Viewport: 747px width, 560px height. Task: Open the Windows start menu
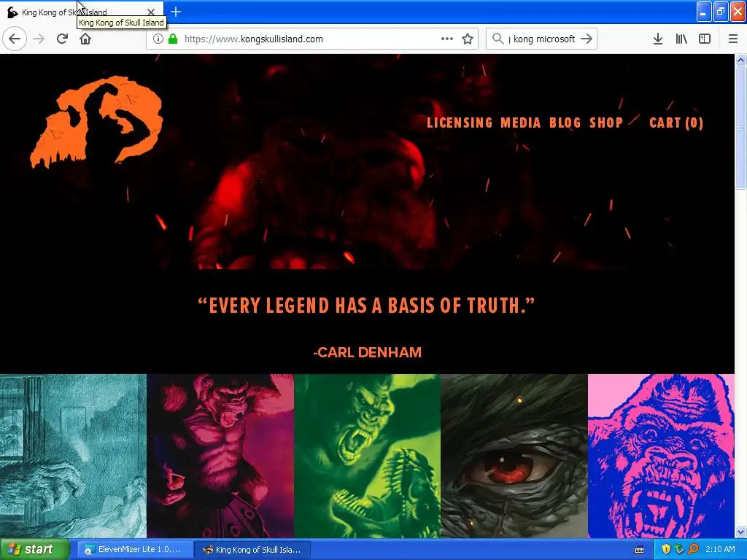35,550
